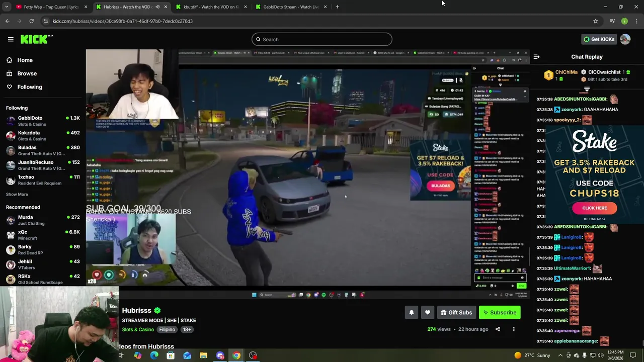Viewport: 644px width, 362px height.
Task: Open Murda recommended channel
Action: pyautogui.click(x=43, y=220)
